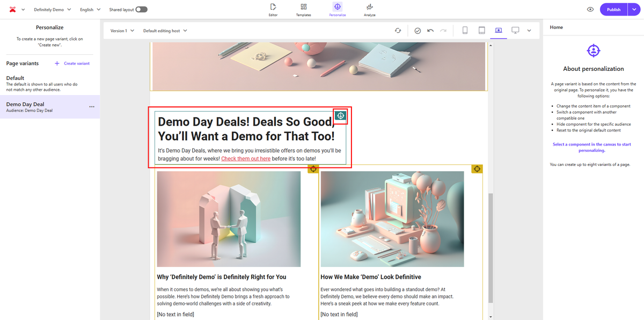644x320 pixels.
Task: Click No text in field under desk card
Action: (339, 314)
